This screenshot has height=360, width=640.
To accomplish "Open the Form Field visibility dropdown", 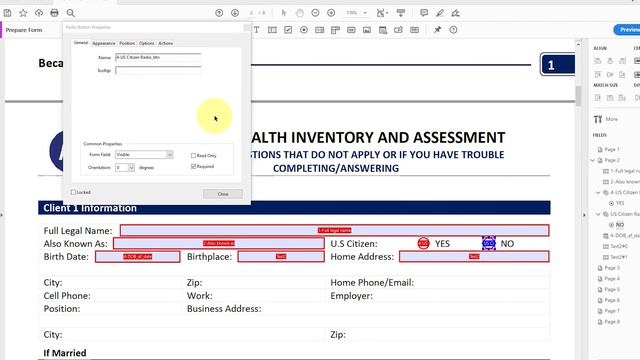I will click(144, 155).
